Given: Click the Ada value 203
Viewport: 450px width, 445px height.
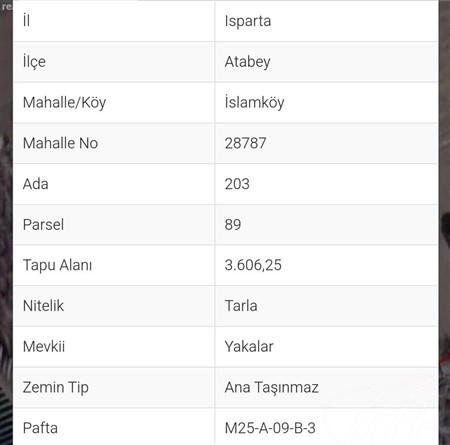Looking at the screenshot, I should [x=237, y=184].
